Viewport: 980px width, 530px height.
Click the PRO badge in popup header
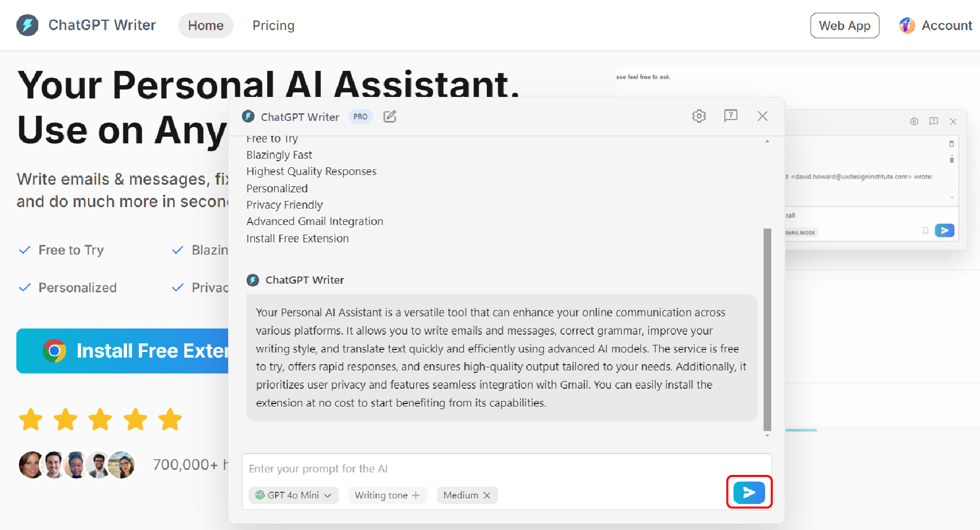[x=360, y=117]
